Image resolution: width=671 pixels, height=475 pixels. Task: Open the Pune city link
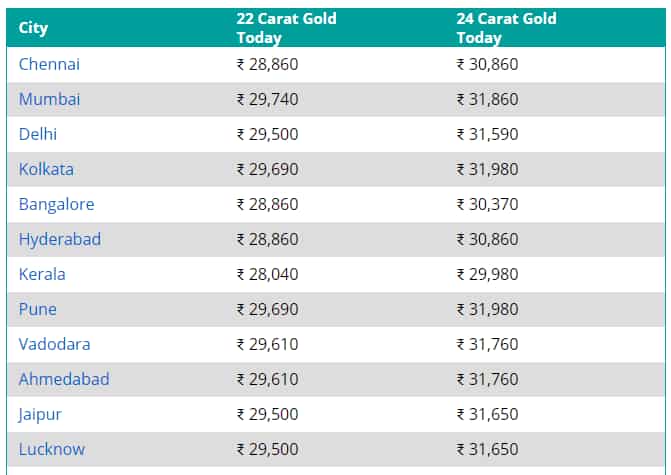[38, 309]
